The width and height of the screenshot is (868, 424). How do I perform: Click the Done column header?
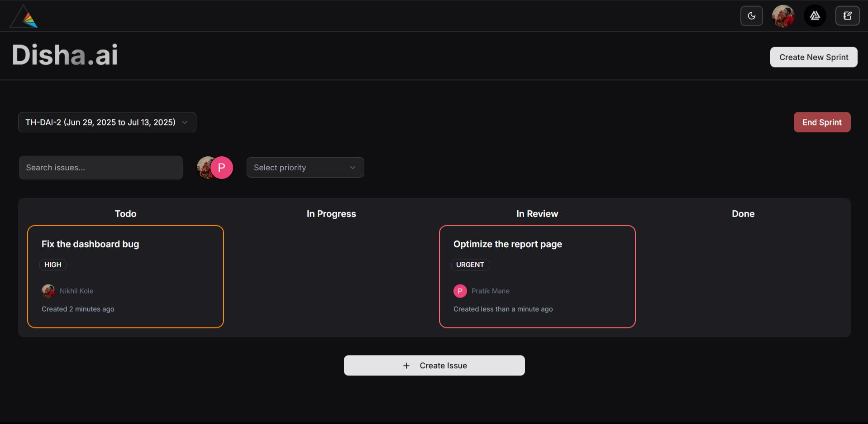743,214
